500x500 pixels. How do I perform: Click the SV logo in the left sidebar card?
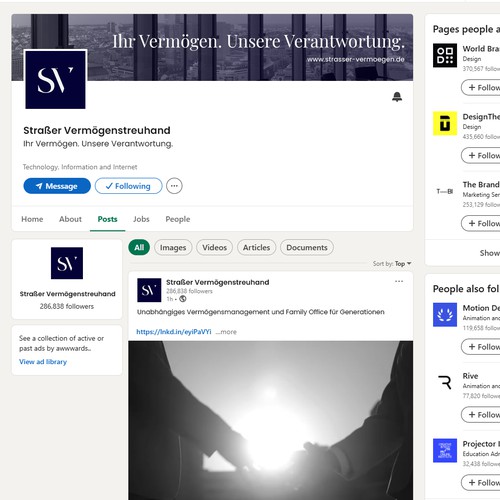[x=67, y=263]
